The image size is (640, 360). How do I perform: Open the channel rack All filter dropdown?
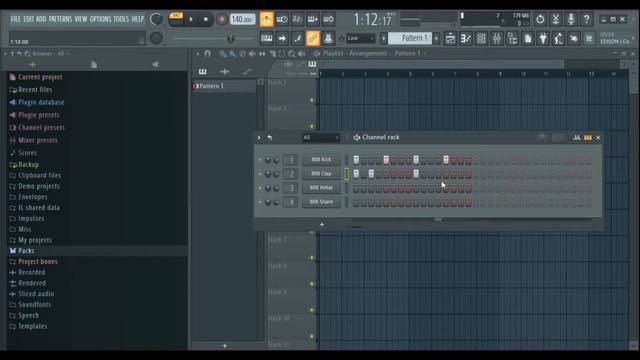[x=321, y=138]
